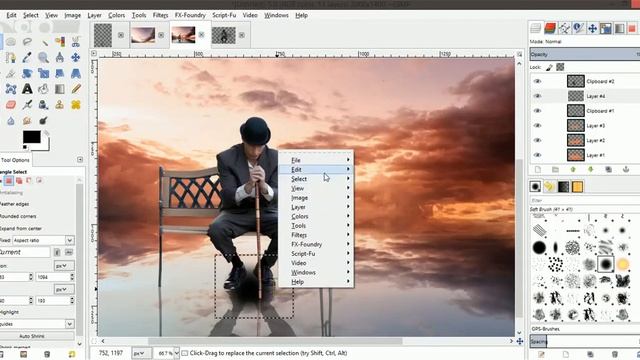Select the Fuzzy Select wand tool
This screenshot has width=640, height=360.
[x=45, y=42]
